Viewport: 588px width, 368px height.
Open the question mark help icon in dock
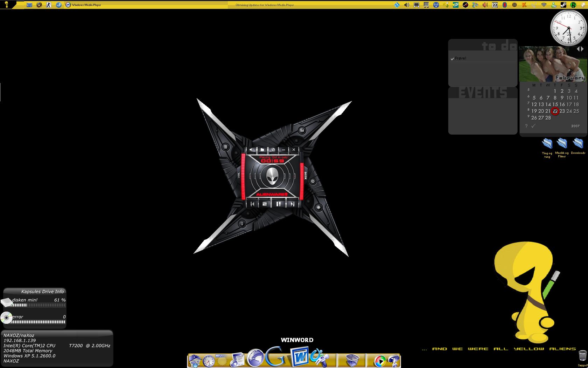tap(394, 361)
